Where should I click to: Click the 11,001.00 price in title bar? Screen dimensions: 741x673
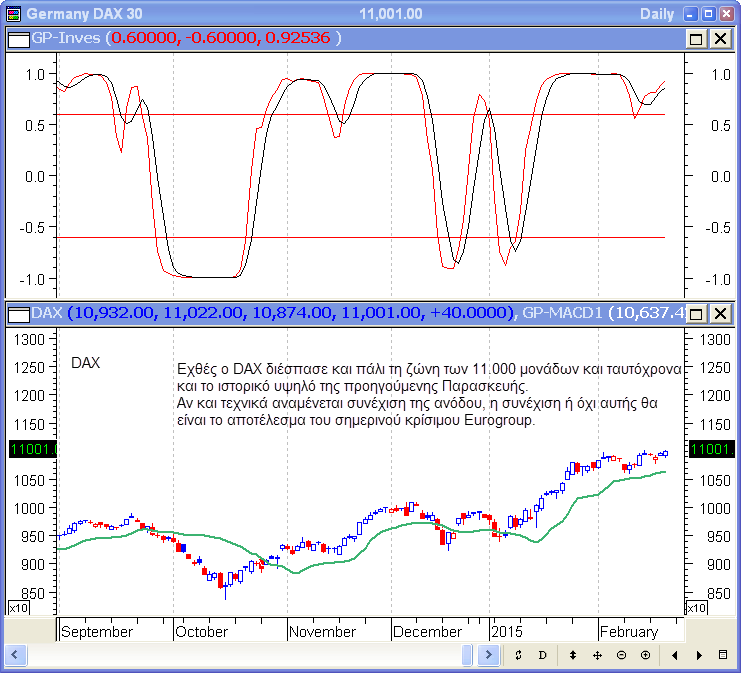pos(391,14)
